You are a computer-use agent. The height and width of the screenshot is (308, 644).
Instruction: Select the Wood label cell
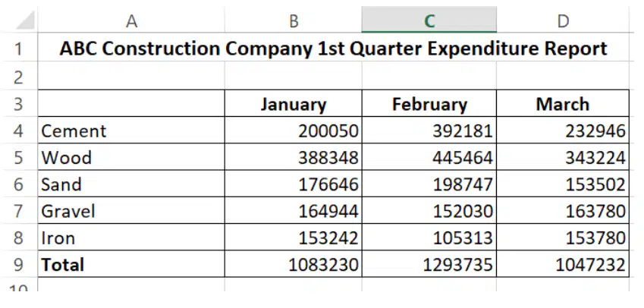coord(131,157)
